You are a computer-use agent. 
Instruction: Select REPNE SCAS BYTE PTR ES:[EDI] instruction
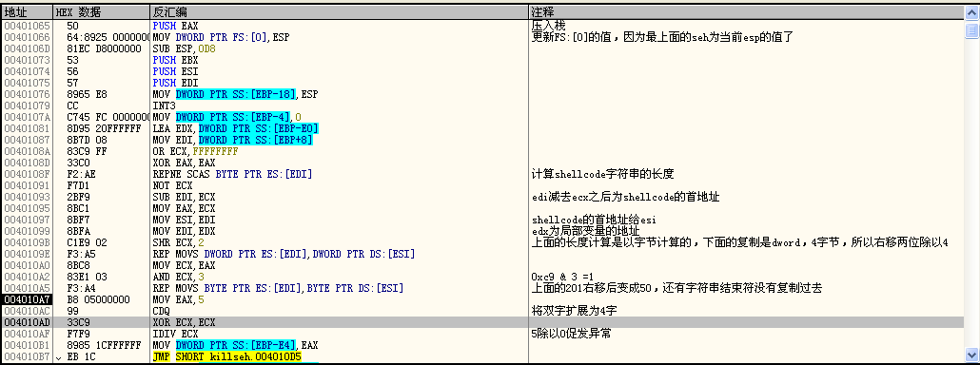click(232, 173)
